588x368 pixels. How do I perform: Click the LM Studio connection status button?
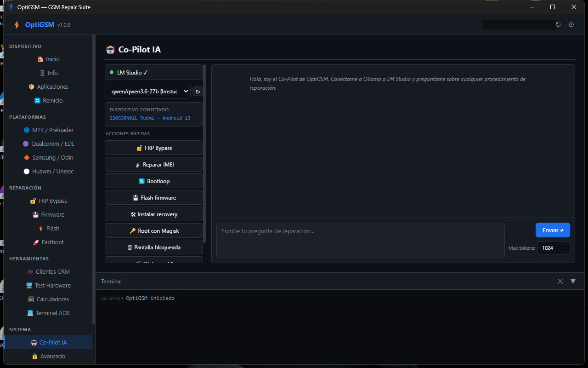(x=153, y=72)
